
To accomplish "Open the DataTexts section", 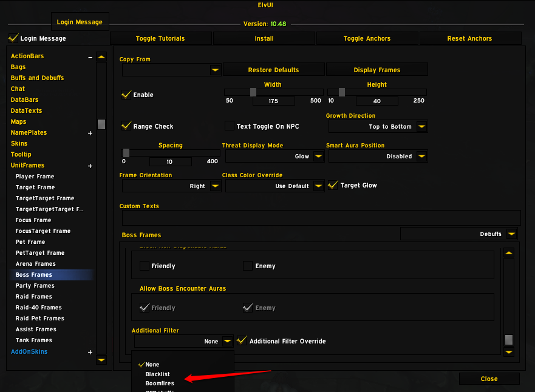I will click(26, 111).
